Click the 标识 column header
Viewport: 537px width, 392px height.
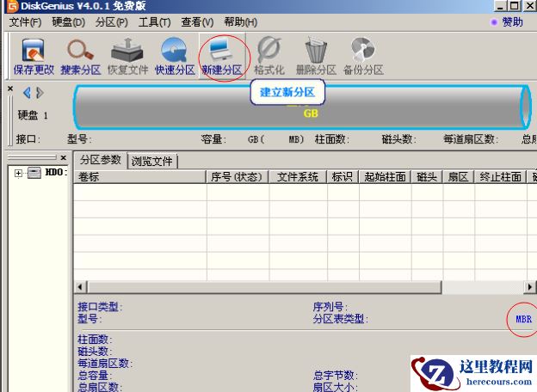pyautogui.click(x=343, y=177)
